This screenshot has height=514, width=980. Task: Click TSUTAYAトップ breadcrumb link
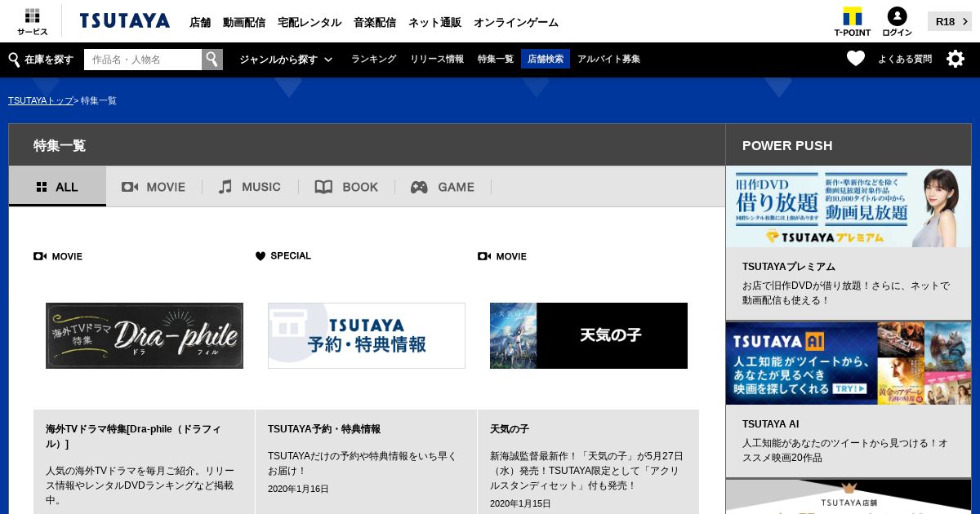41,100
